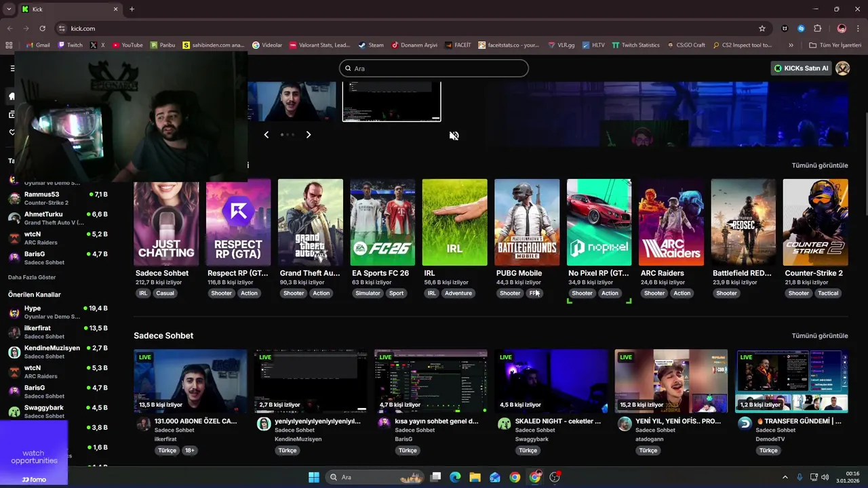Screen dimensions: 868x488
Task: Bookmark this page with star icon
Action: [x=762, y=28]
